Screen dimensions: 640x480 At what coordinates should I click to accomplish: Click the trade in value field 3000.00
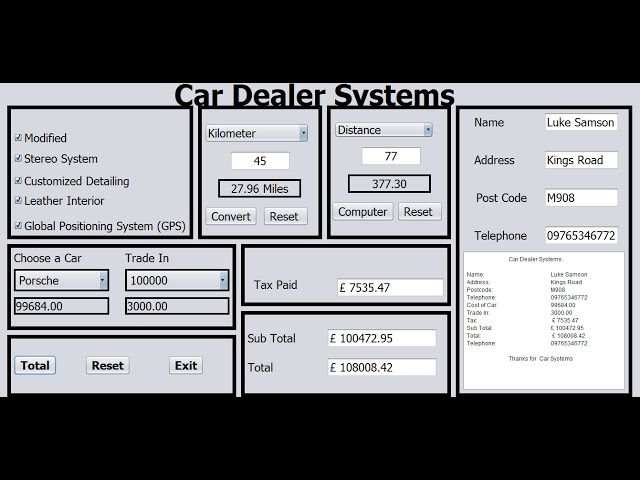177,306
